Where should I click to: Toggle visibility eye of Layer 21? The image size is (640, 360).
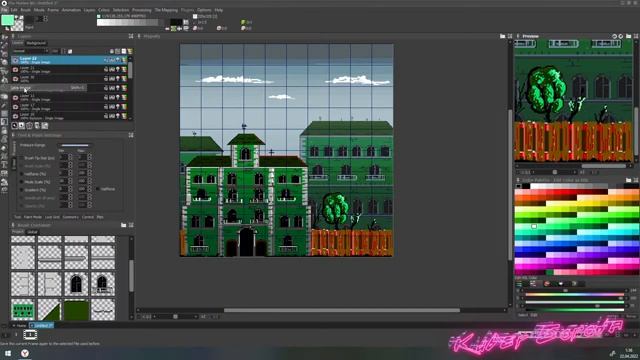(15, 69)
